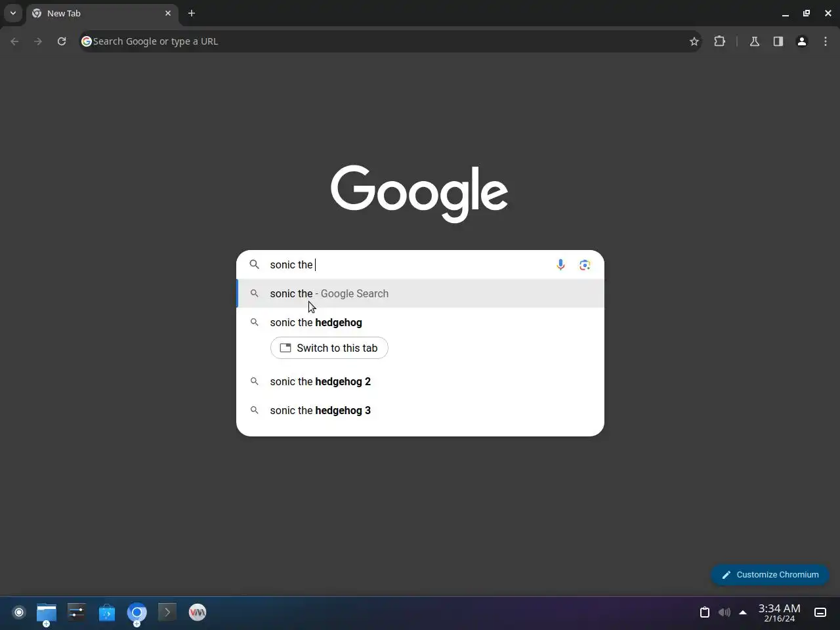Open the tab search dropdown arrow
840x630 pixels.
point(12,13)
